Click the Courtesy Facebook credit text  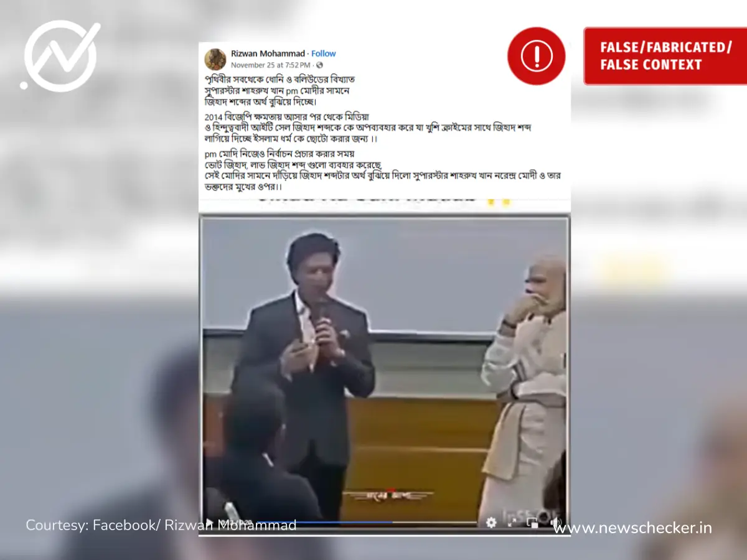[x=161, y=525]
